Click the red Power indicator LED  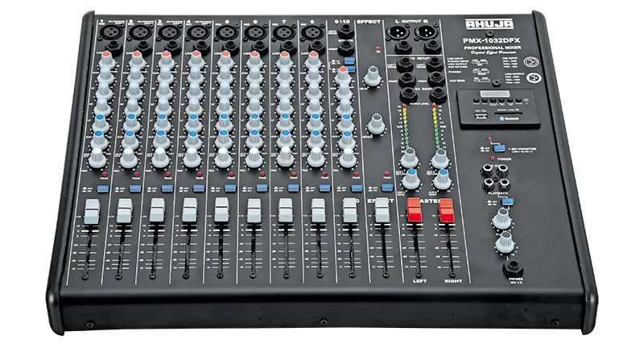tap(493, 158)
